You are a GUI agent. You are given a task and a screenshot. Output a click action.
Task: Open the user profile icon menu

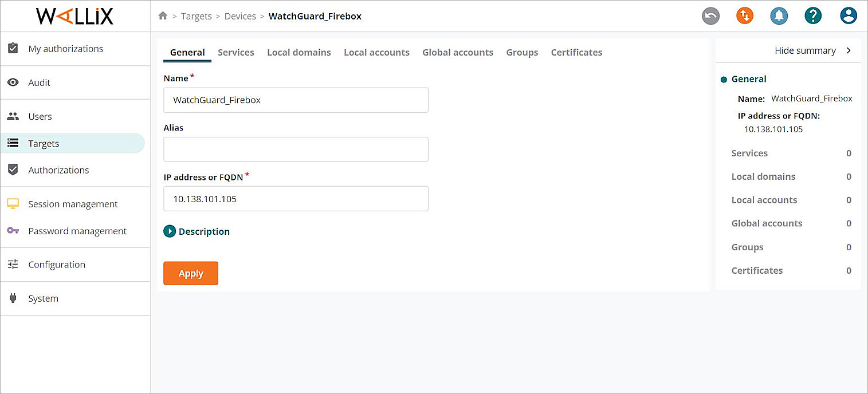[x=849, y=15]
